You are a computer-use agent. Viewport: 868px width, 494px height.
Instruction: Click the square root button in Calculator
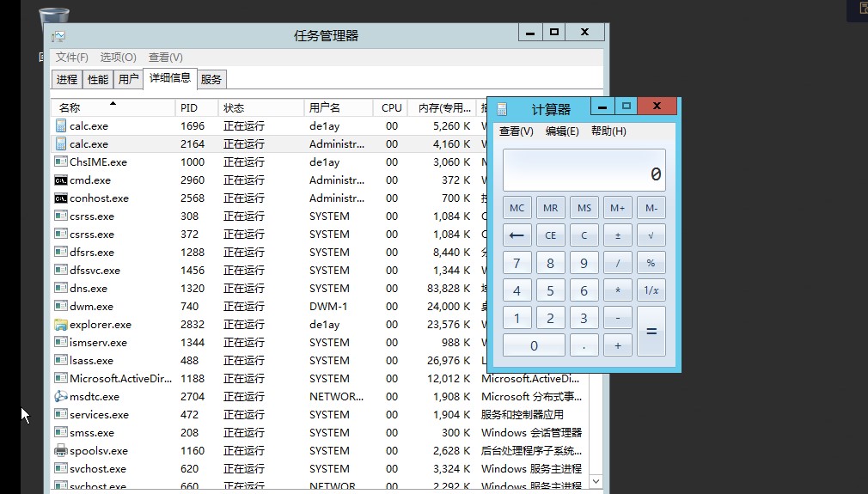tap(651, 235)
